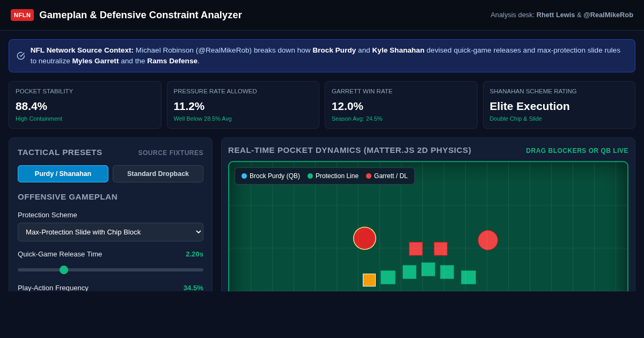Image resolution: width=644 pixels, height=338 pixels.
Task: Click the Offensive Gameplan heading
Action: click(68, 197)
